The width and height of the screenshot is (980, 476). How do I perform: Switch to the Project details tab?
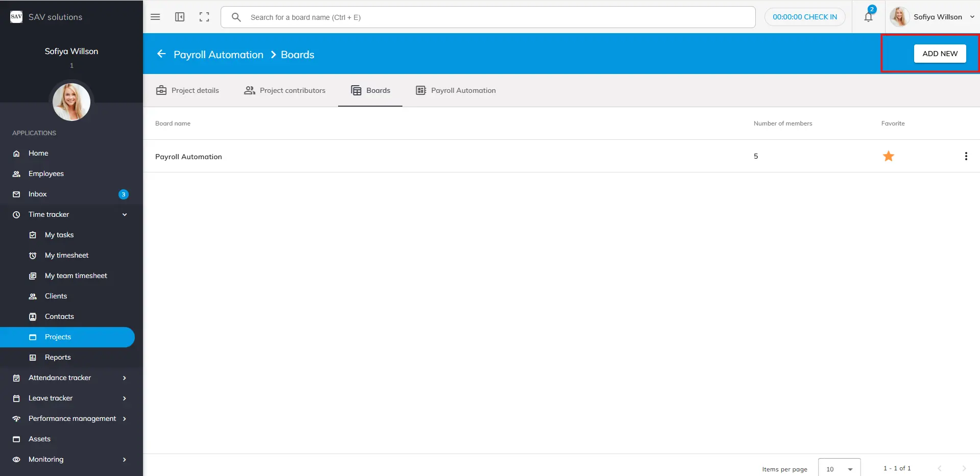point(187,90)
